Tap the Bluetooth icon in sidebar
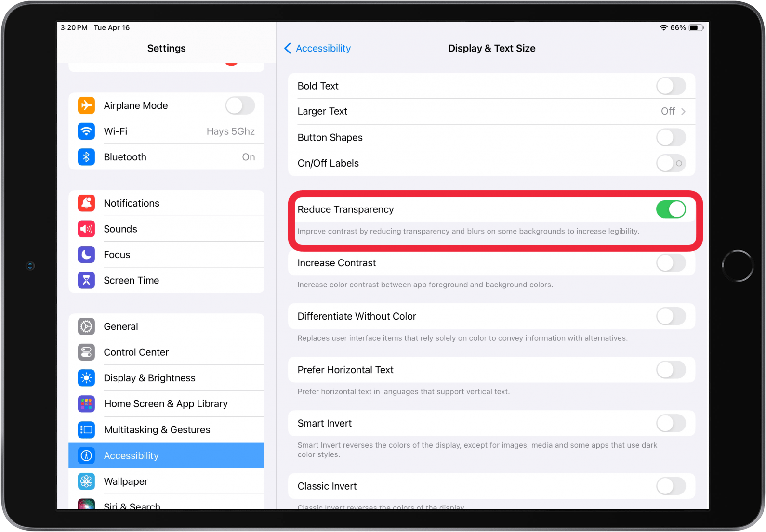 pos(86,157)
